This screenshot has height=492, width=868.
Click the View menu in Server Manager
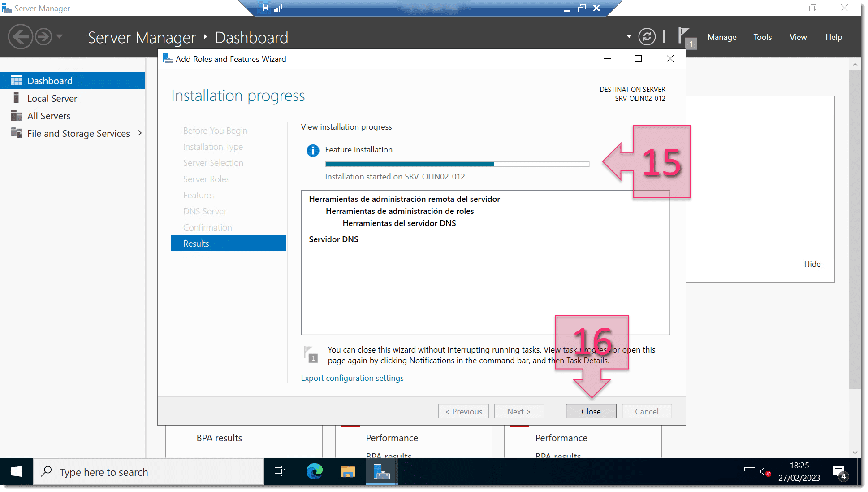[798, 36]
